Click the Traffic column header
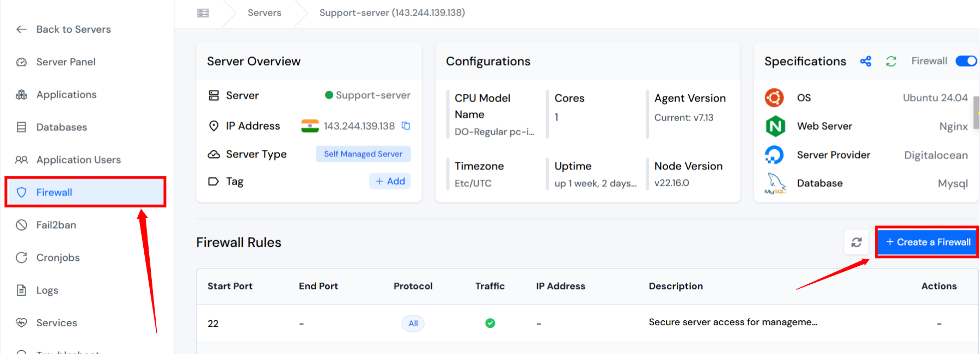 (490, 286)
